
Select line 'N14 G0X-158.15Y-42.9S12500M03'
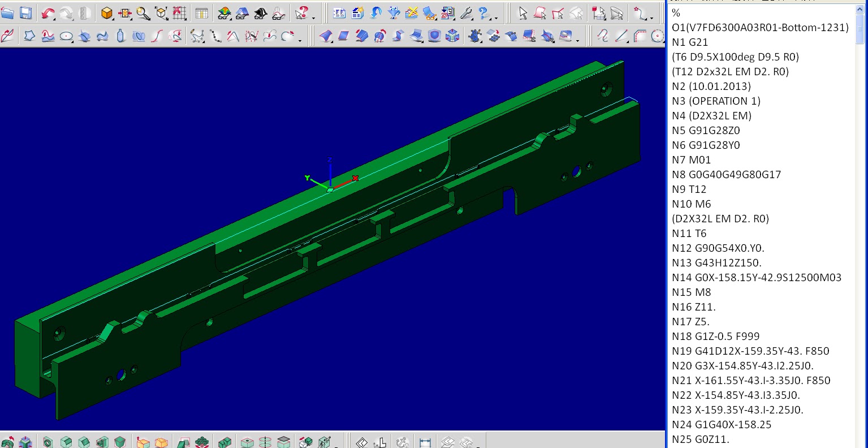coord(757,277)
